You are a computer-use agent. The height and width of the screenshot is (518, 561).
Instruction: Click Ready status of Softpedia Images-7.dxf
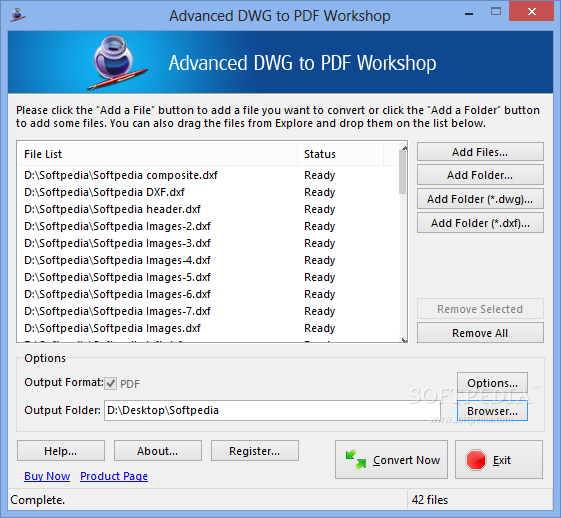point(319,311)
